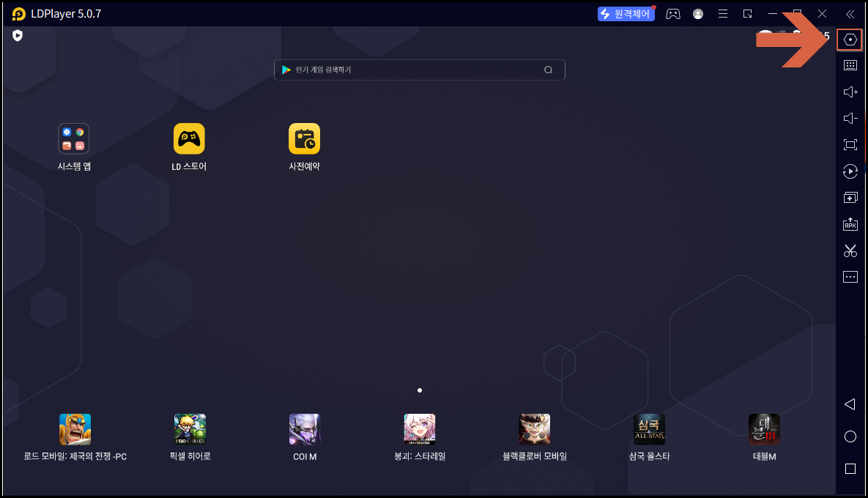Screen dimensions: 868x498
Task: Click the LDPlayer logo in the title bar
Action: 18,14
